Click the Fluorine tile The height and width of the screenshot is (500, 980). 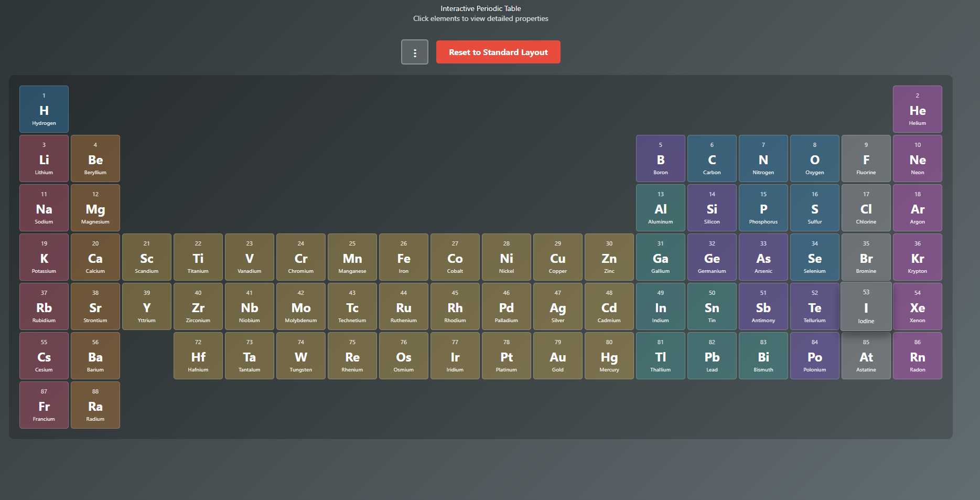(866, 158)
